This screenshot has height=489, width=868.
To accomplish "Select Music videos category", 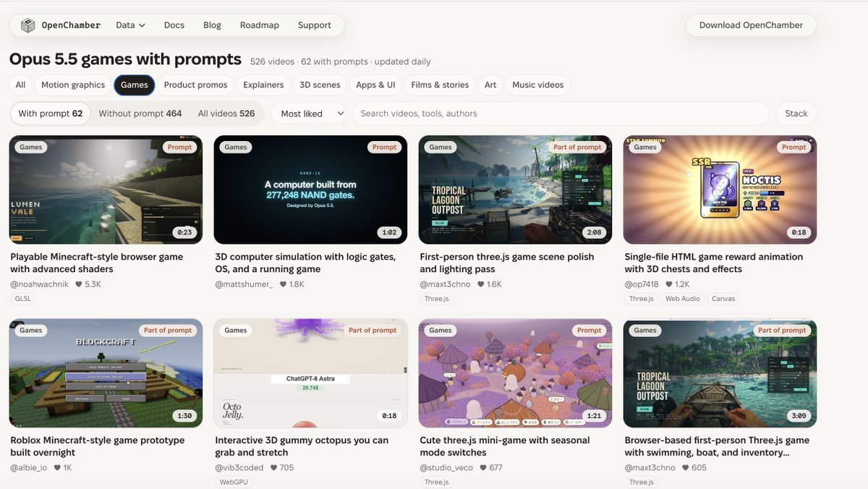I will (x=537, y=85).
